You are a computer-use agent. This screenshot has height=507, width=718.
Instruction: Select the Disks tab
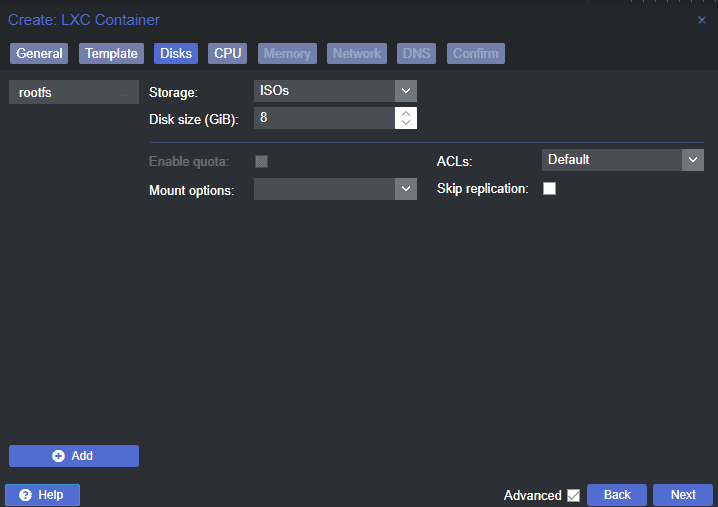click(176, 54)
